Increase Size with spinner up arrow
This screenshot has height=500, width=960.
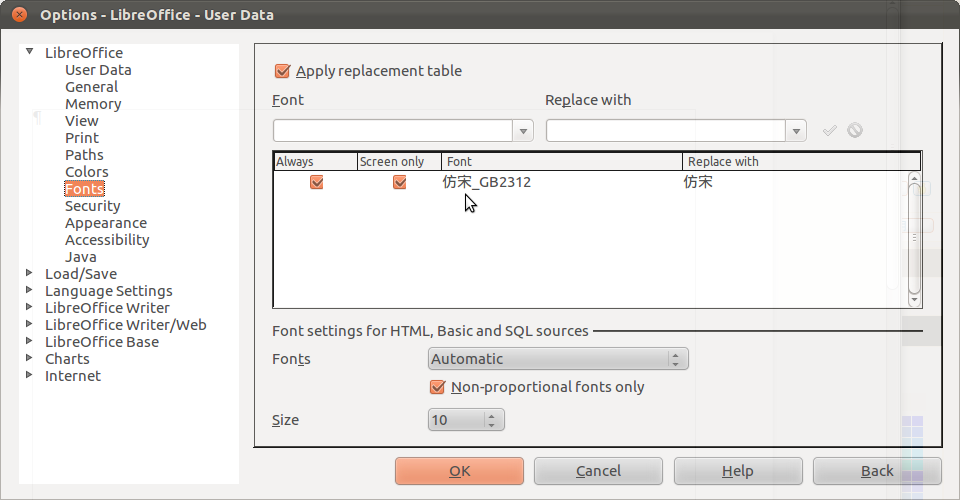[x=492, y=416]
